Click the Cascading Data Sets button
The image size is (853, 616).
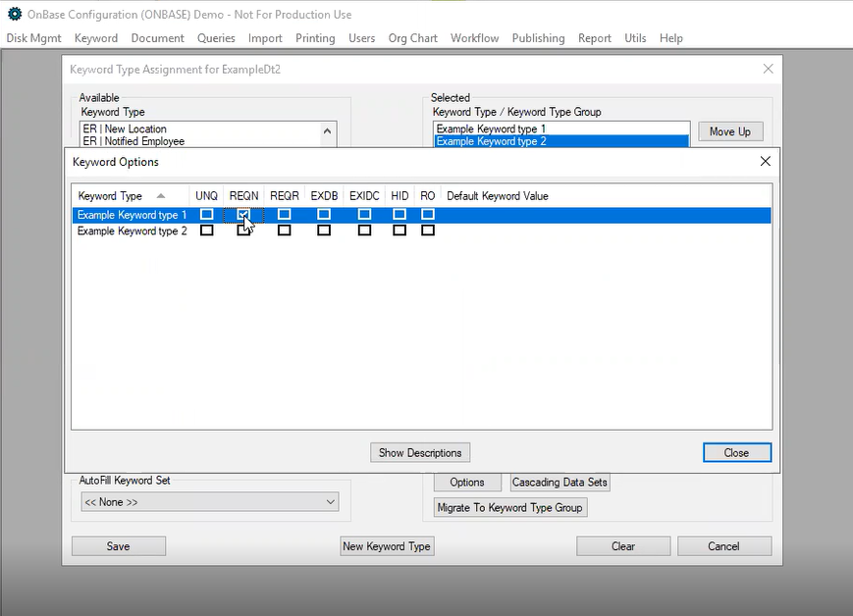tap(559, 482)
